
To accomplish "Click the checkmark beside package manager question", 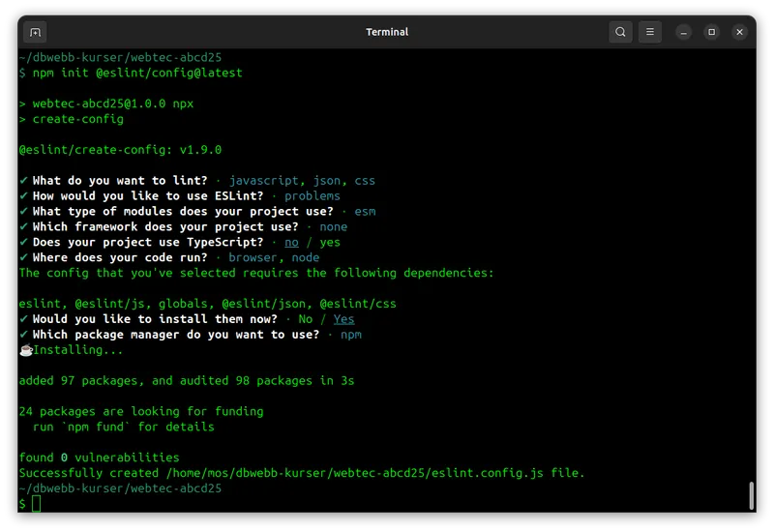I will (x=23, y=335).
